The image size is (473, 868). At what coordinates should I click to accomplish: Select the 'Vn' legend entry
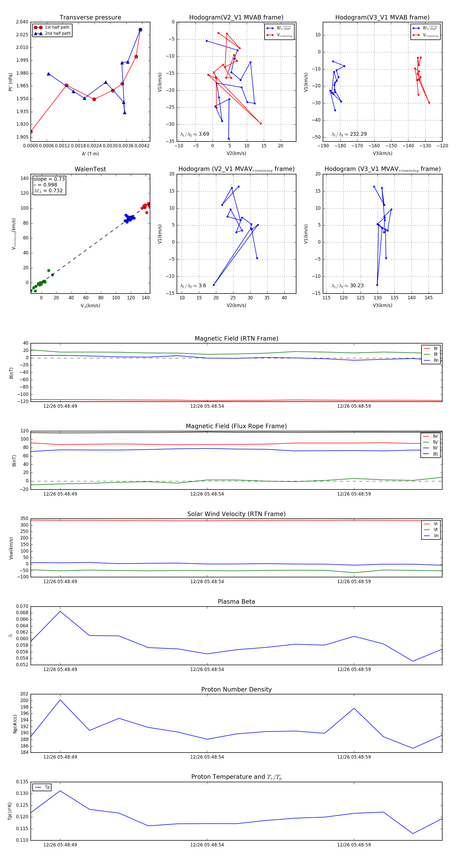tap(431, 536)
